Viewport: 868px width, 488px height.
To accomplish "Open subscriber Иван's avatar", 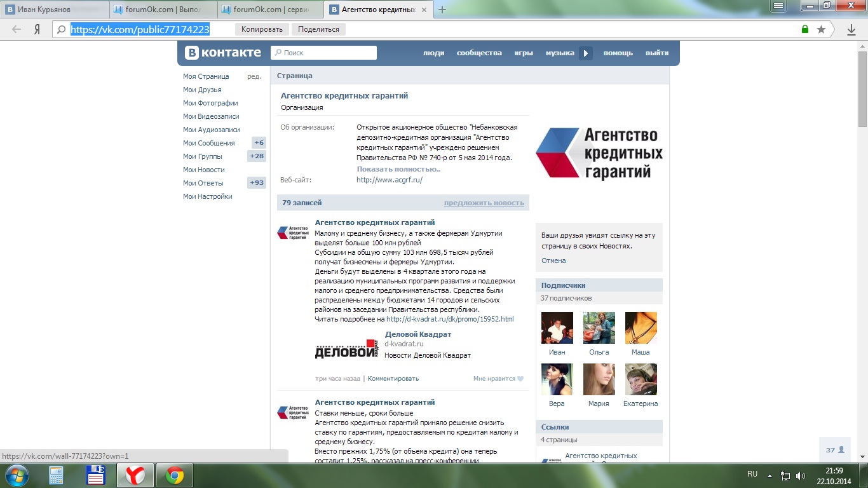I will point(557,328).
